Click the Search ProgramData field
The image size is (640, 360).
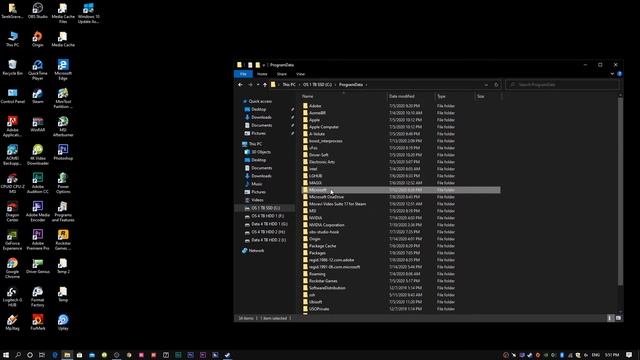coord(562,85)
